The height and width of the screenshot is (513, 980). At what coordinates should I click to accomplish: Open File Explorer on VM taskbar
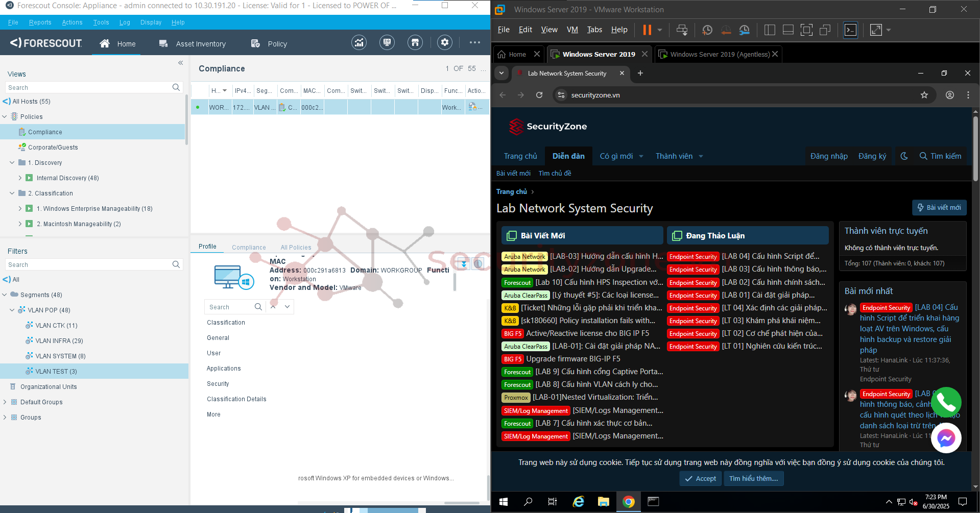pos(604,502)
